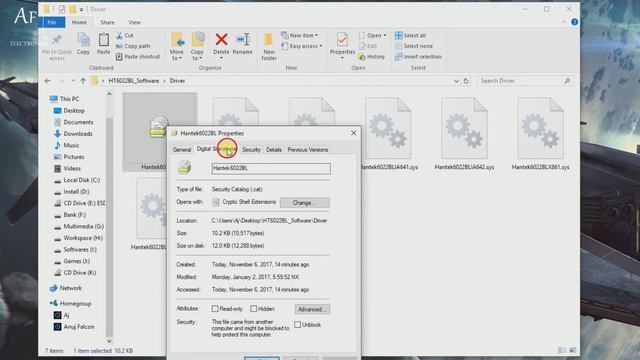
Task: Open the ribbon Properties checkmark icon
Action: 342,40
